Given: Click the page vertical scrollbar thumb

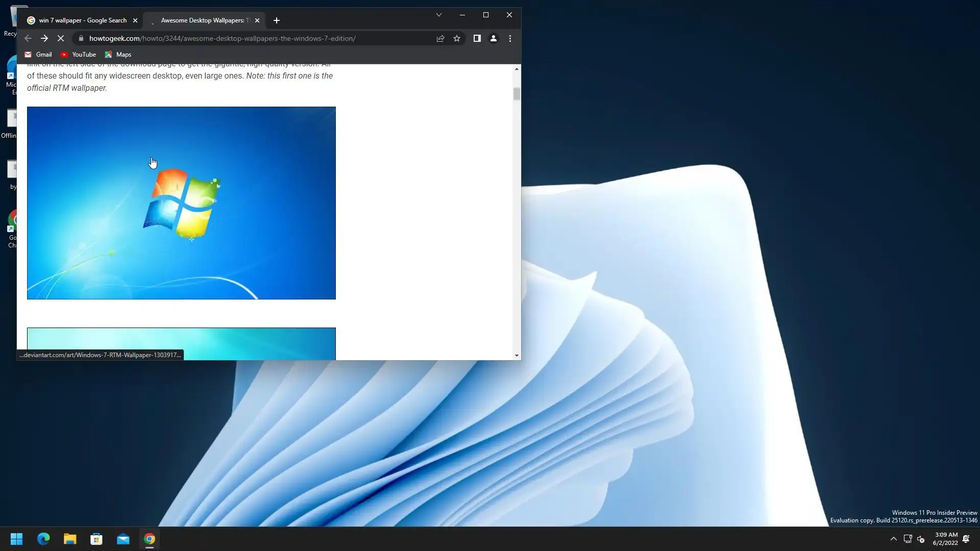Looking at the screenshot, I should tap(517, 94).
